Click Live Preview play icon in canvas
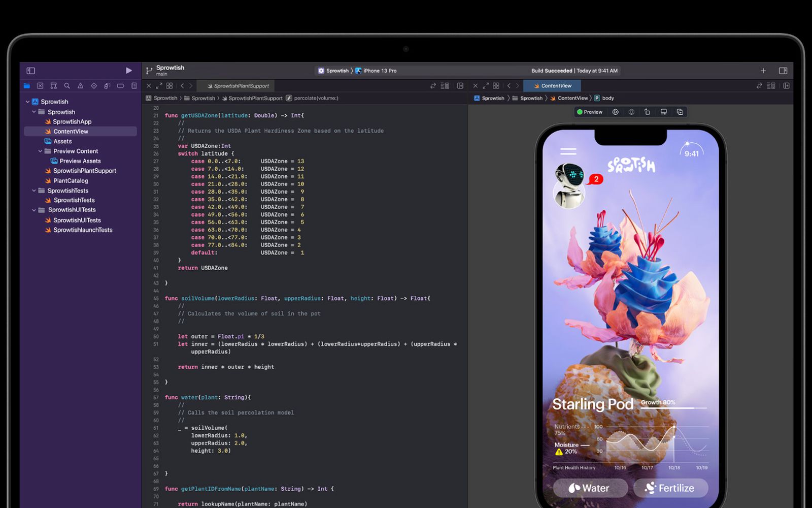The height and width of the screenshot is (508, 812). [615, 112]
